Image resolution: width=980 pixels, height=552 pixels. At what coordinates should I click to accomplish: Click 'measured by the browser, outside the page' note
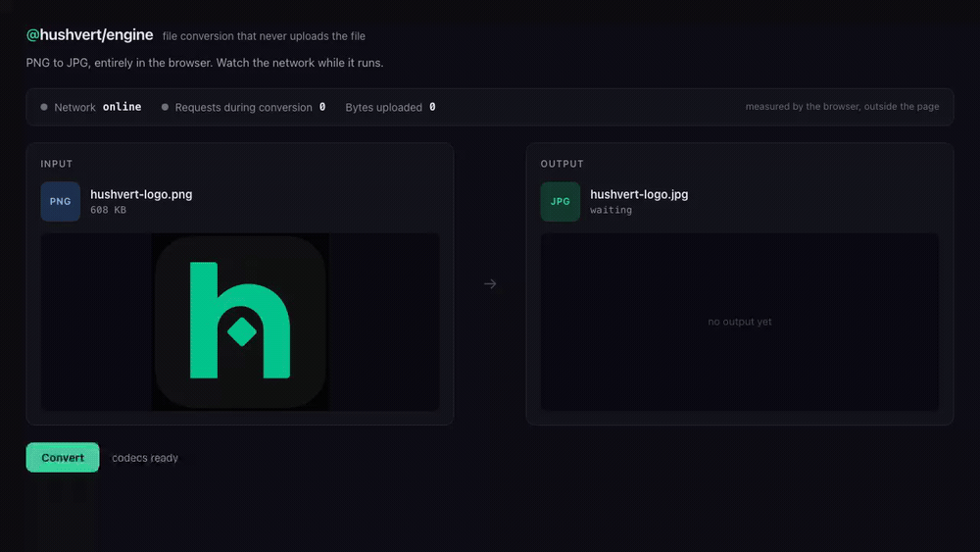(x=842, y=106)
